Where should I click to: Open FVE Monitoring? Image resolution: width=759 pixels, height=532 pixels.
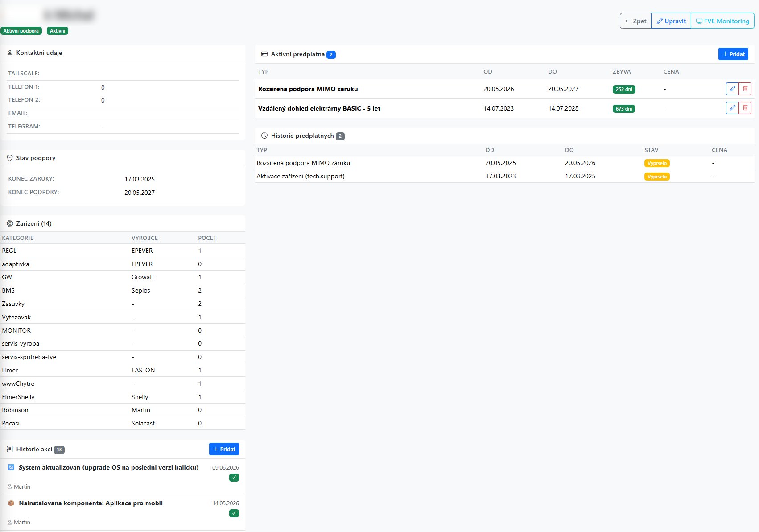coord(722,21)
